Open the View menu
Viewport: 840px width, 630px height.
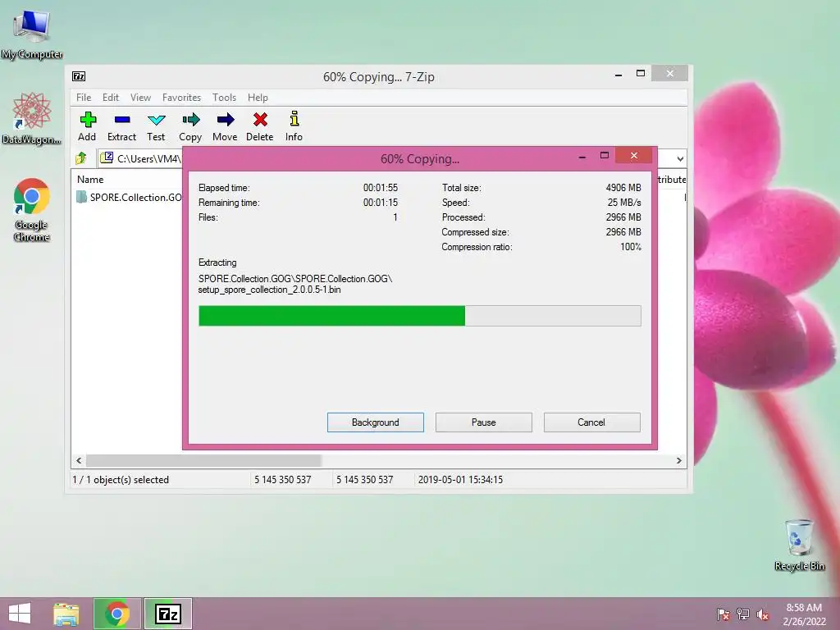140,98
